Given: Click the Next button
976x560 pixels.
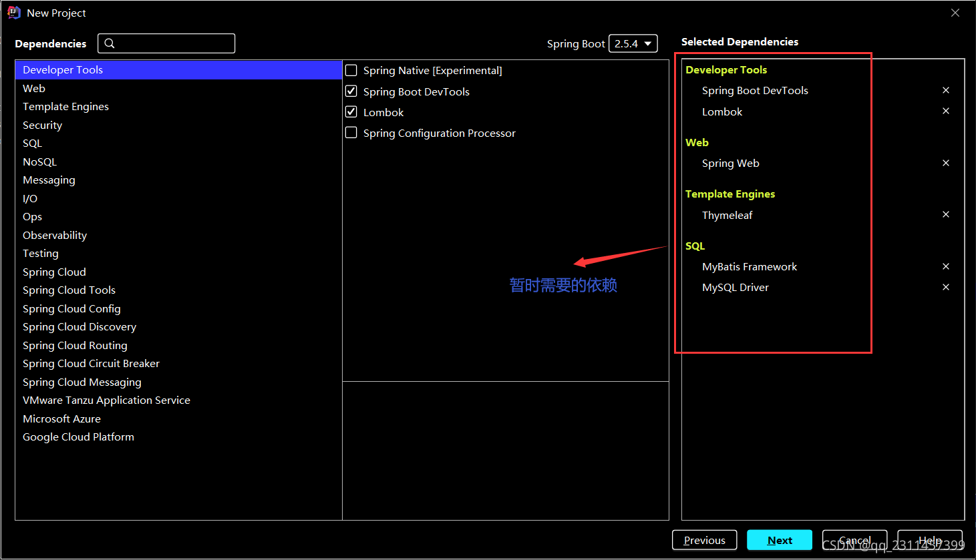Looking at the screenshot, I should coord(780,540).
